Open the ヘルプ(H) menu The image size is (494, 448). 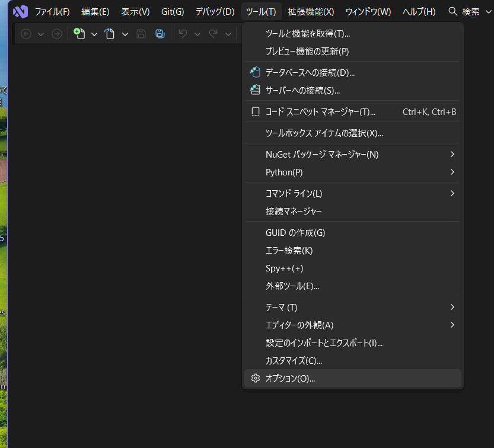[x=419, y=12]
